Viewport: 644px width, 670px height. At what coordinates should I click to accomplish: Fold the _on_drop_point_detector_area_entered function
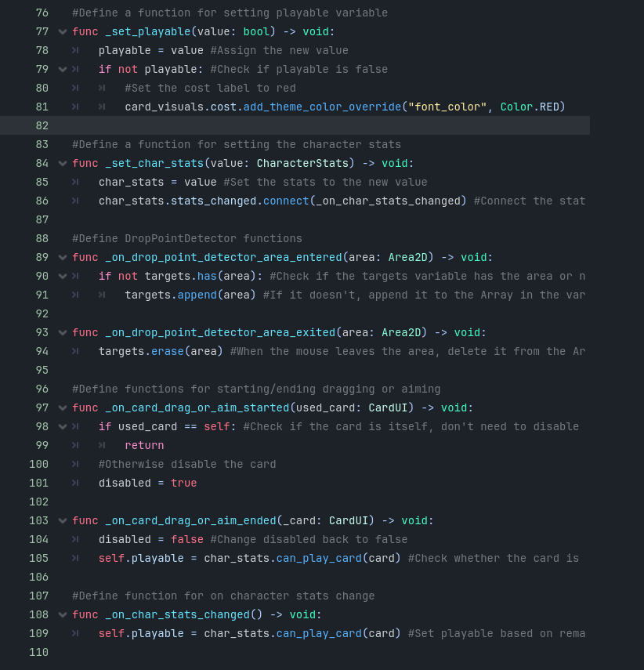(63, 257)
